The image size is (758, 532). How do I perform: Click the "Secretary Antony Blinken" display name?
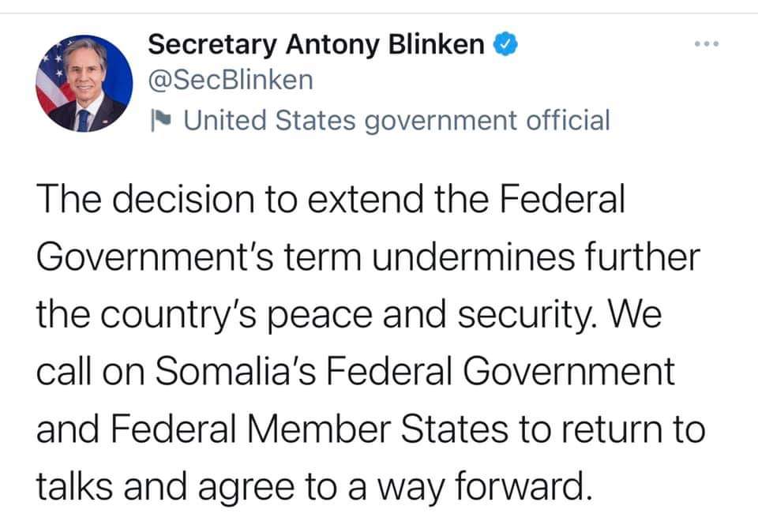317,44
